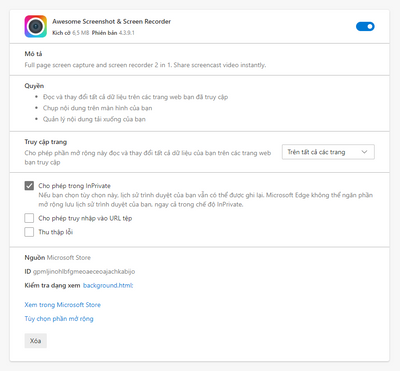Click the Quản lý nội dung tải xuống line
The width and height of the screenshot is (400, 371).
(94, 119)
